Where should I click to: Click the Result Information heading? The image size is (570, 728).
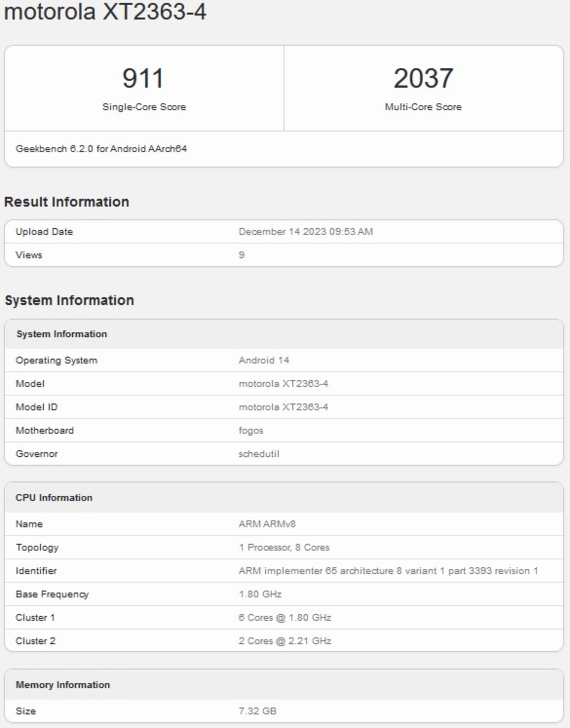tap(66, 202)
